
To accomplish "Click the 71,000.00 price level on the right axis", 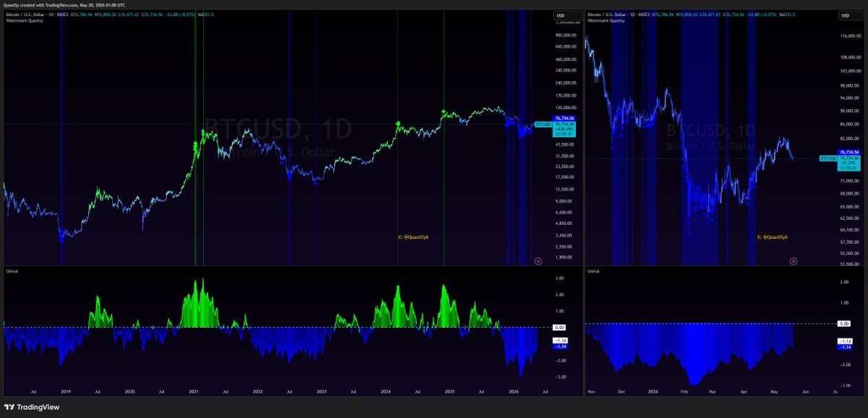I will click(x=848, y=181).
